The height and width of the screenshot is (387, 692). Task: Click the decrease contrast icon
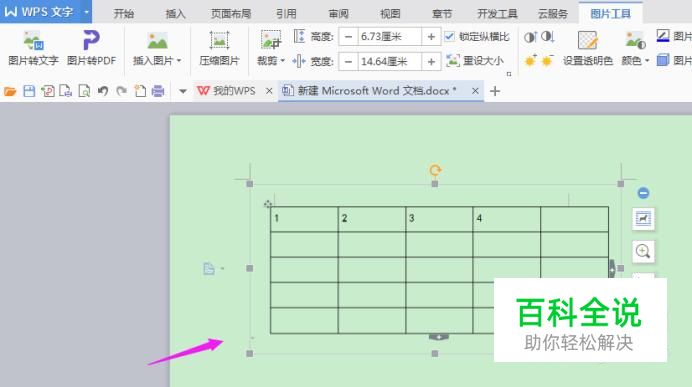click(x=547, y=37)
